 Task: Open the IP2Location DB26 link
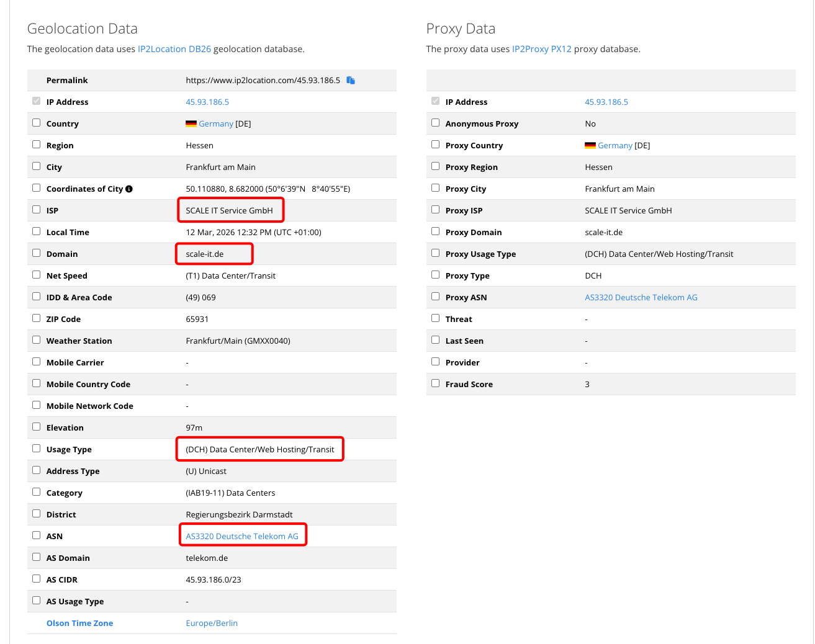click(x=174, y=49)
